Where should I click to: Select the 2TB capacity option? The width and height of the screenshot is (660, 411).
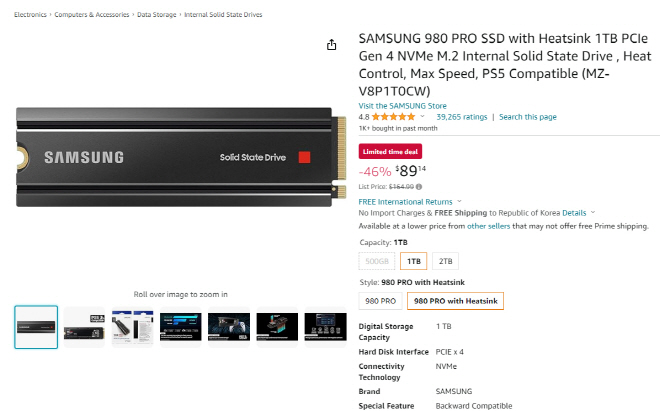point(446,261)
